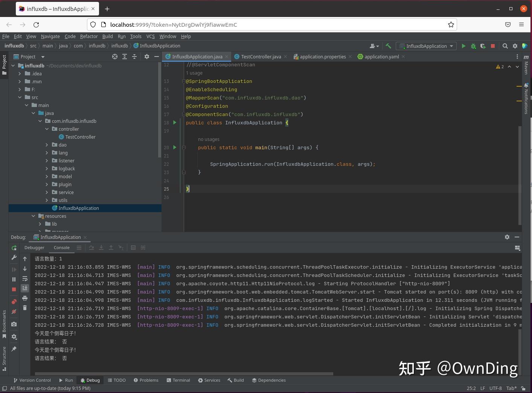Build project with the hammer icon
The height and width of the screenshot is (393, 532).
(x=388, y=46)
